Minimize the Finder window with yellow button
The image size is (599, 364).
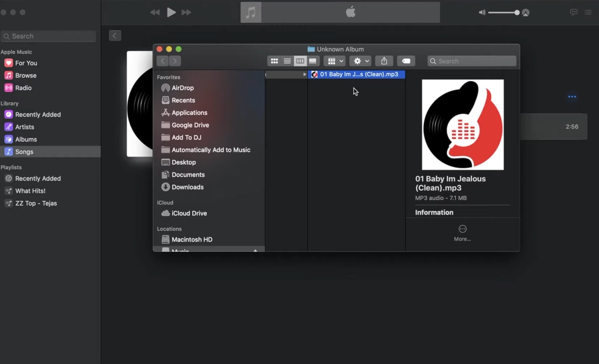pyautogui.click(x=169, y=49)
